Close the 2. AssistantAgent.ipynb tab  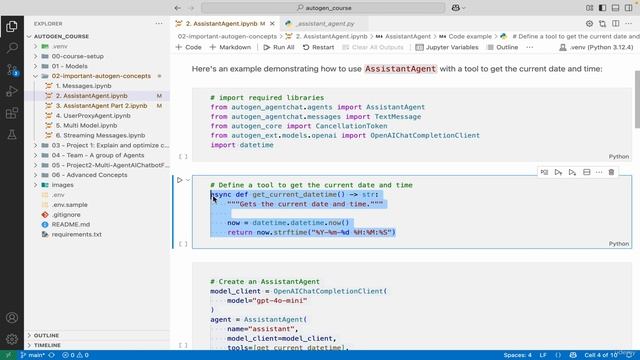272,24
